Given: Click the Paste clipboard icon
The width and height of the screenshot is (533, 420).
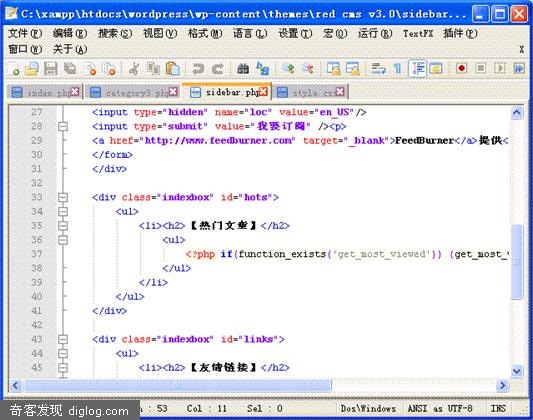Looking at the screenshot, I should 173,69.
